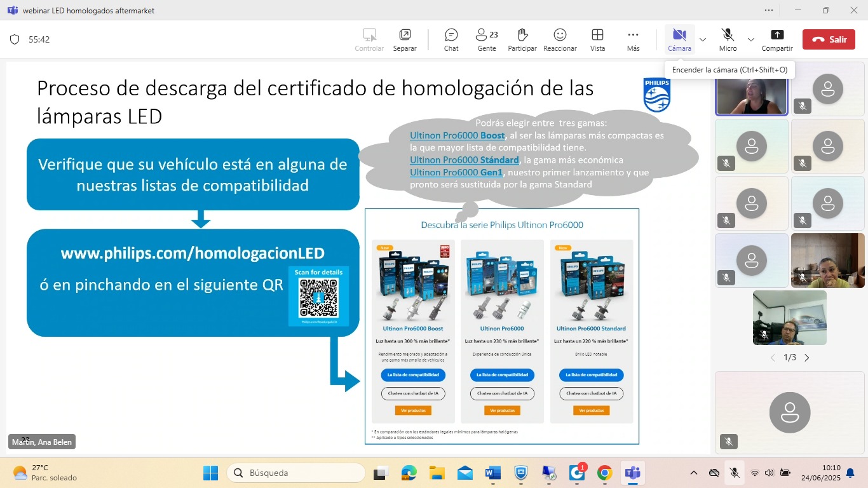
Task: Go to previous participant page
Action: click(773, 358)
